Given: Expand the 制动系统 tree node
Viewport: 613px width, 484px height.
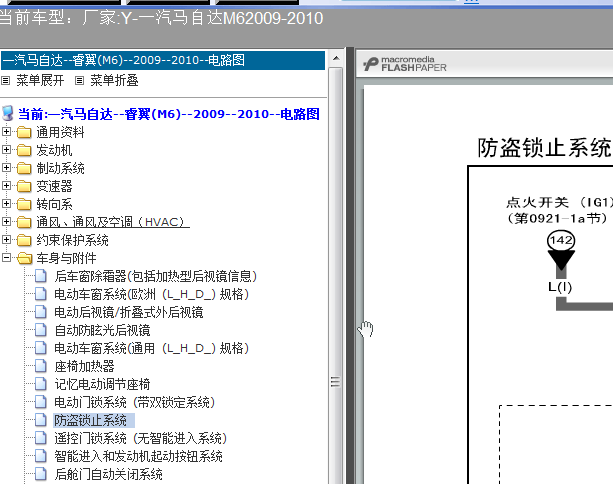Looking at the screenshot, I should [x=6, y=168].
